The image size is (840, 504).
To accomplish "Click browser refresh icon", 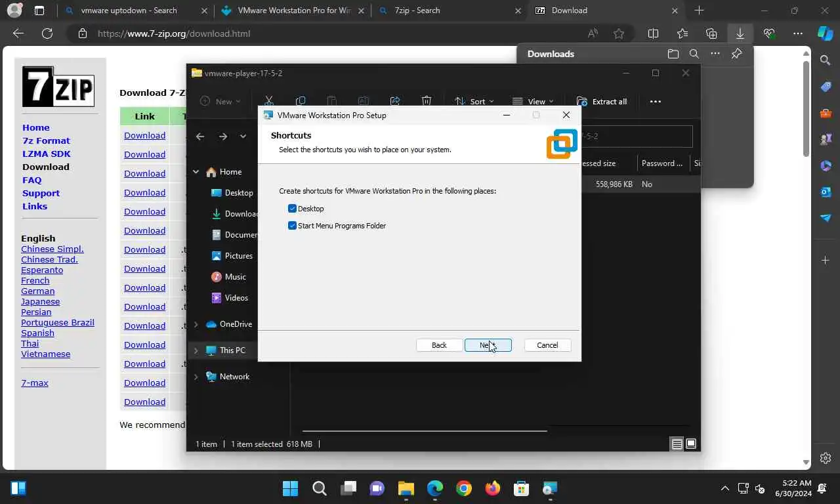I will coord(47,33).
